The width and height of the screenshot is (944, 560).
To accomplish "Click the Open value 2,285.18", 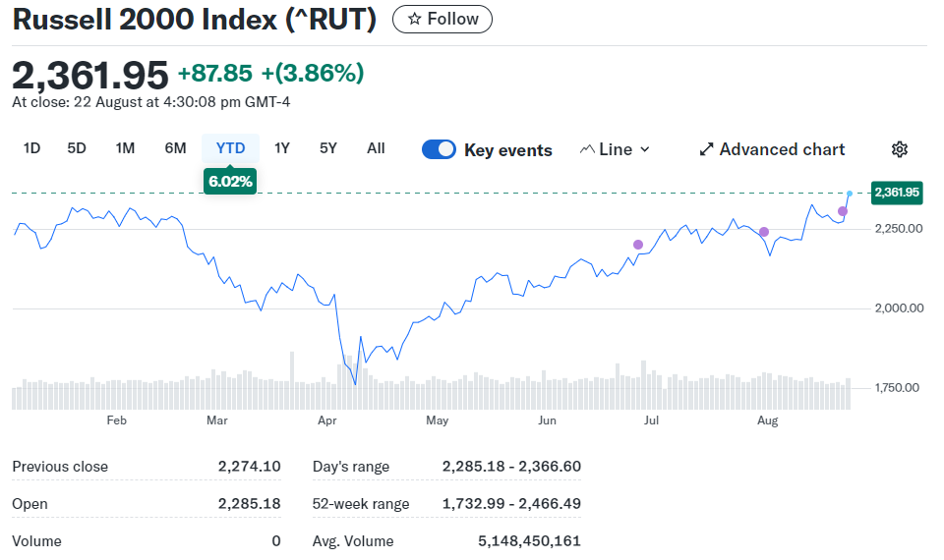I will pos(249,503).
